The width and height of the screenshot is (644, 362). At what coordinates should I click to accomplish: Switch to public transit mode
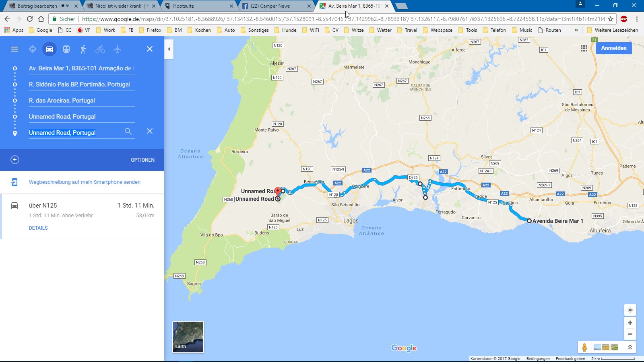(66, 49)
